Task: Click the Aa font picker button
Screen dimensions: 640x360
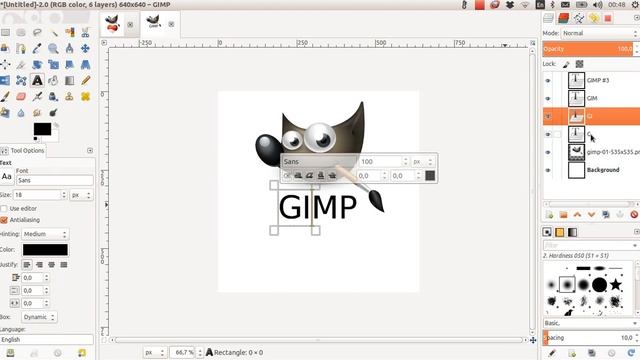Action: (x=7, y=176)
